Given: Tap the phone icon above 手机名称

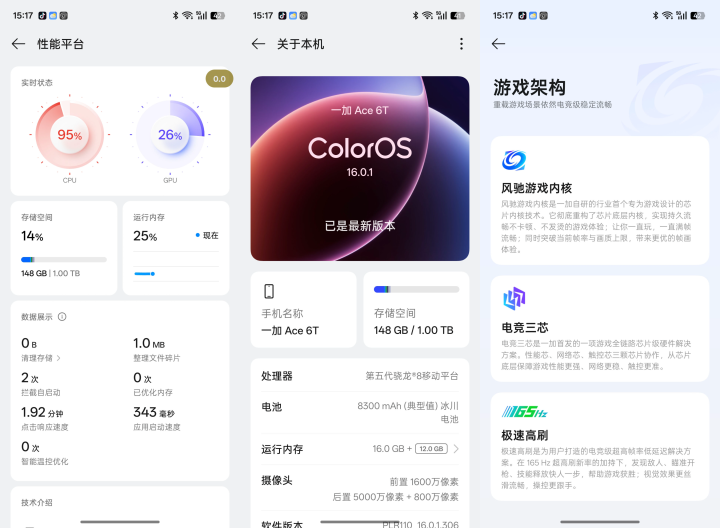Looking at the screenshot, I should pyautogui.click(x=269, y=291).
